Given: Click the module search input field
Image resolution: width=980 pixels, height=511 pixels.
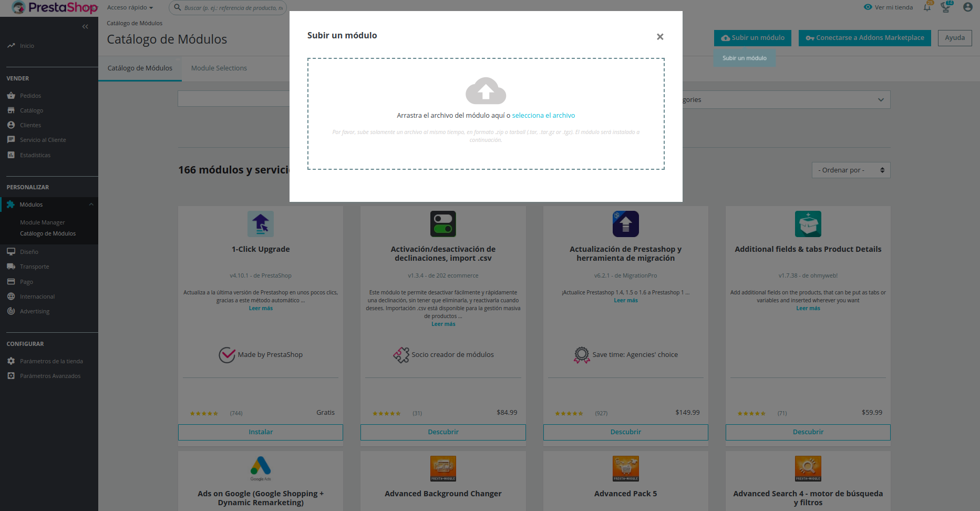Looking at the screenshot, I should click(234, 99).
